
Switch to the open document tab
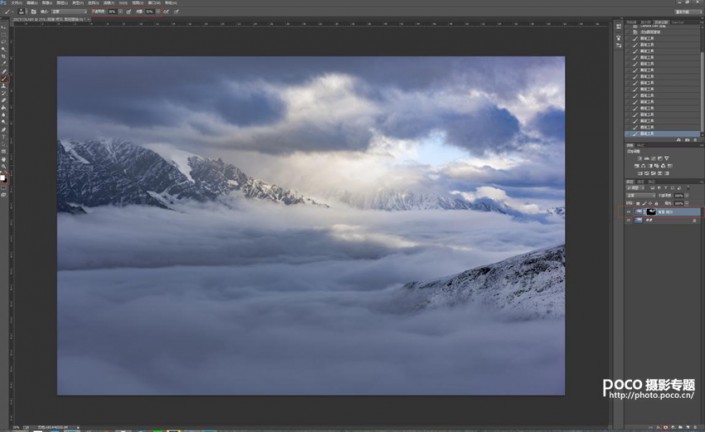[x=40, y=19]
